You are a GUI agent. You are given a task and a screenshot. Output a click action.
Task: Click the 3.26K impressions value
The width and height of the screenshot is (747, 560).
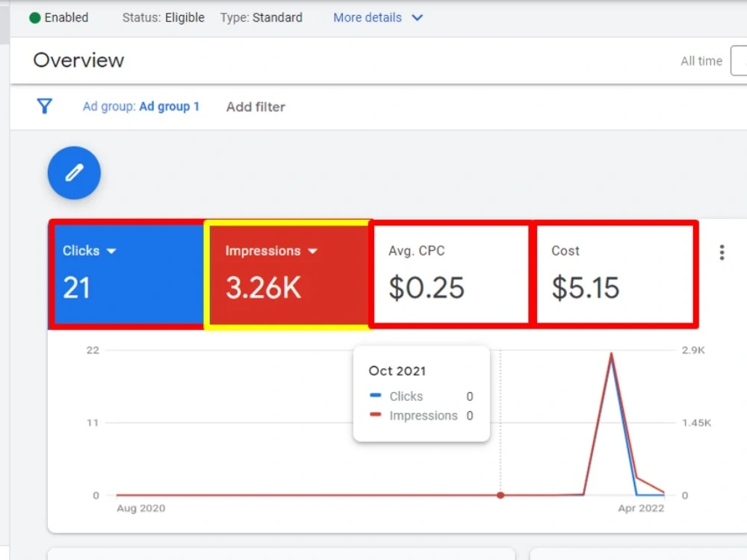click(x=264, y=287)
